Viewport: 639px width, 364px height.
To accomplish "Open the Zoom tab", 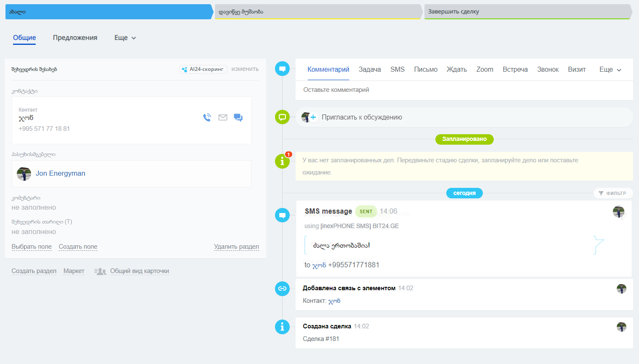I will point(485,70).
